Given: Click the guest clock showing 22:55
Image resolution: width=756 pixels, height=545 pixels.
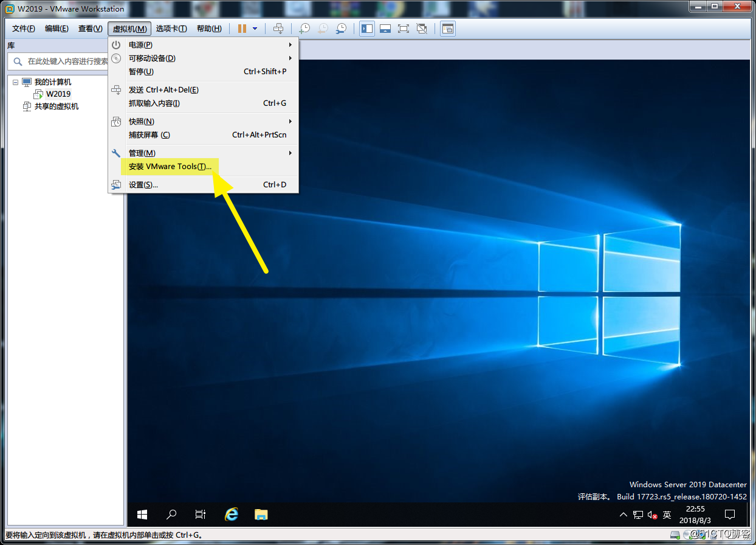Looking at the screenshot, I should point(695,515).
